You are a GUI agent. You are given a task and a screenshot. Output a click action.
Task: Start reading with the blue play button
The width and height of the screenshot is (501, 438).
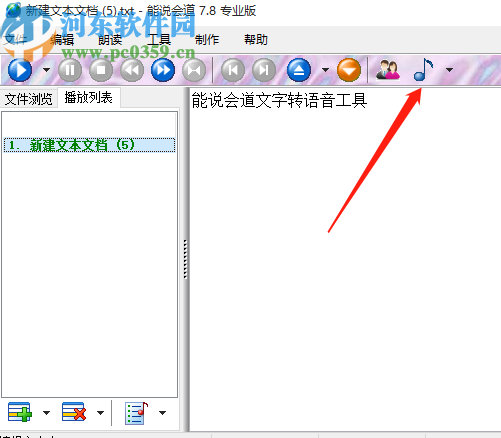point(20,70)
